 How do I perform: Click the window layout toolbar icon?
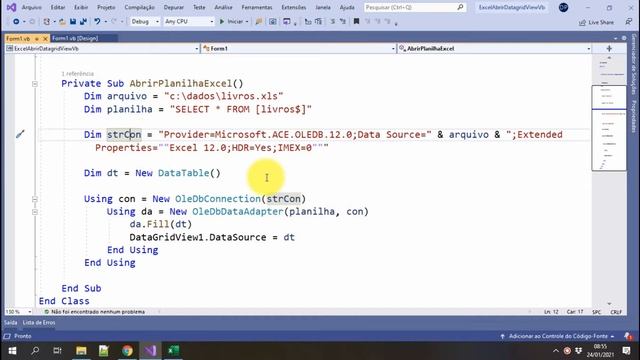pyautogui.click(x=287, y=21)
